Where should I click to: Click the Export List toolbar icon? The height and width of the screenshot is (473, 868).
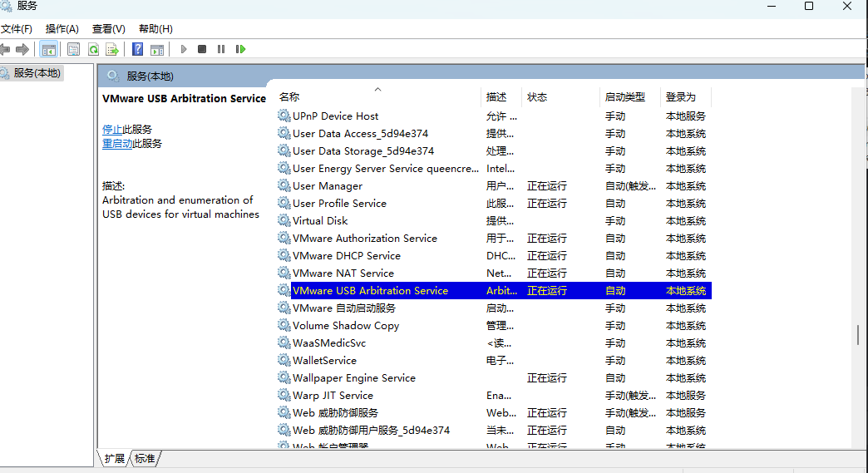(x=112, y=49)
